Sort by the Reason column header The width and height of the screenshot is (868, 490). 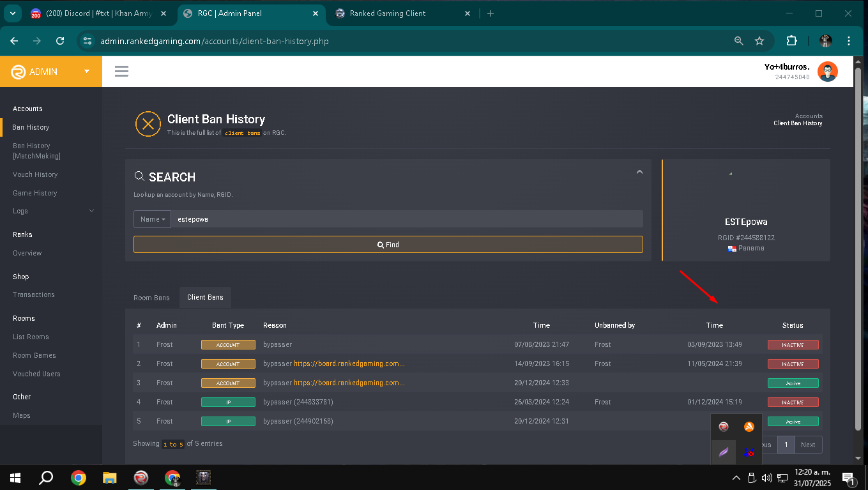(275, 325)
